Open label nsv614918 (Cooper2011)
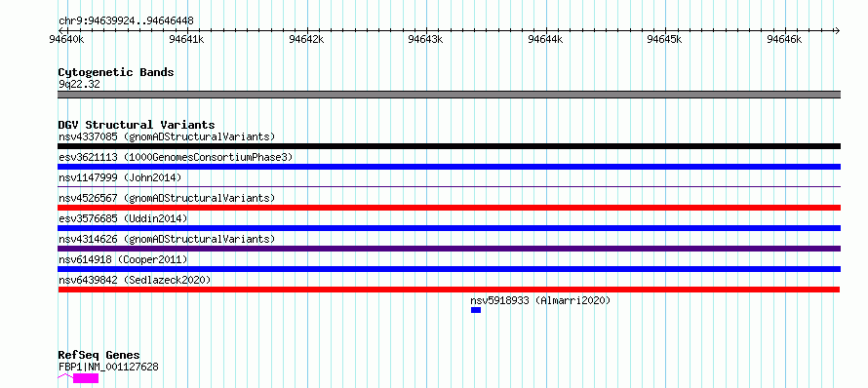 (x=123, y=259)
